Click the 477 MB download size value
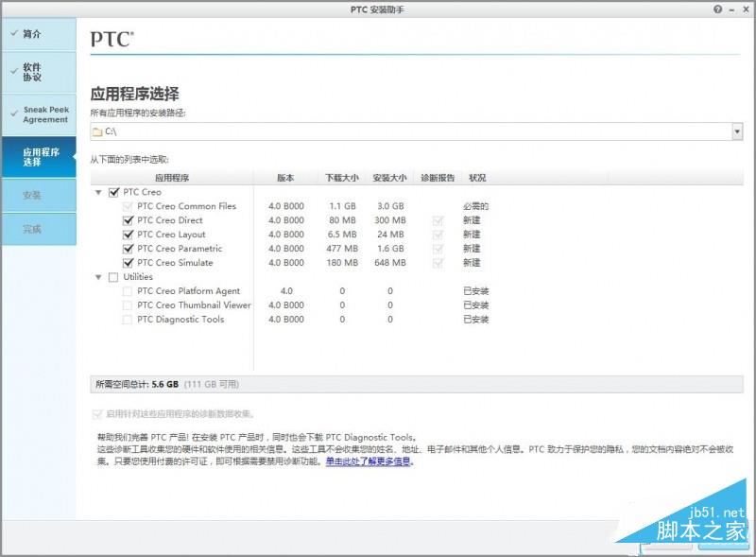The image size is (756, 557). click(x=342, y=249)
